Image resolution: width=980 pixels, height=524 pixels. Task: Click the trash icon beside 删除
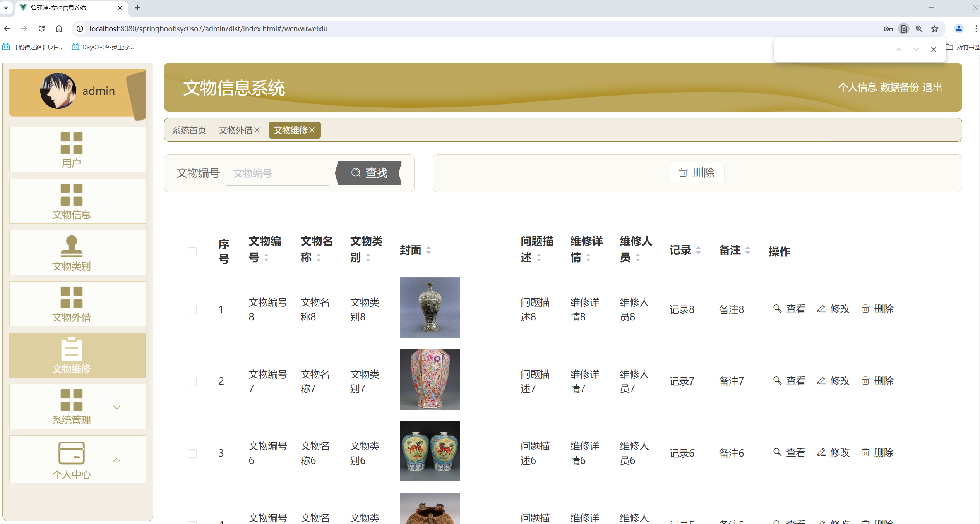tap(683, 173)
